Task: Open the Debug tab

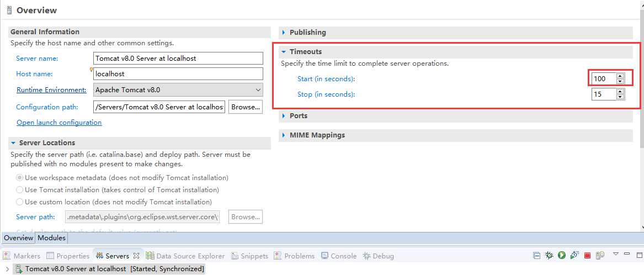Action: click(378, 256)
